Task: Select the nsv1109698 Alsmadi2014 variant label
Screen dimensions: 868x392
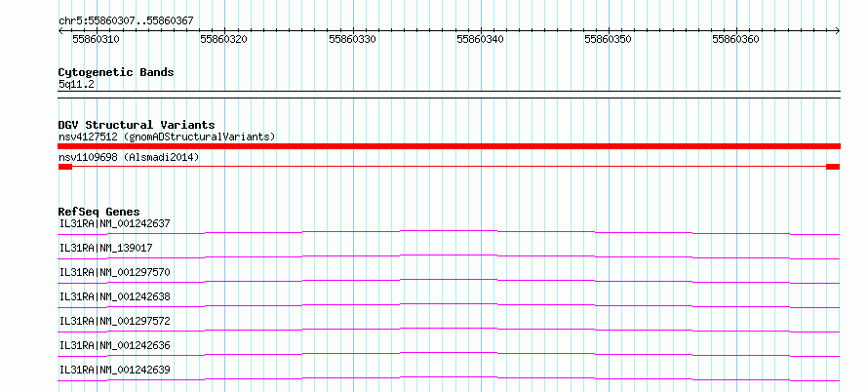Action: (129, 158)
